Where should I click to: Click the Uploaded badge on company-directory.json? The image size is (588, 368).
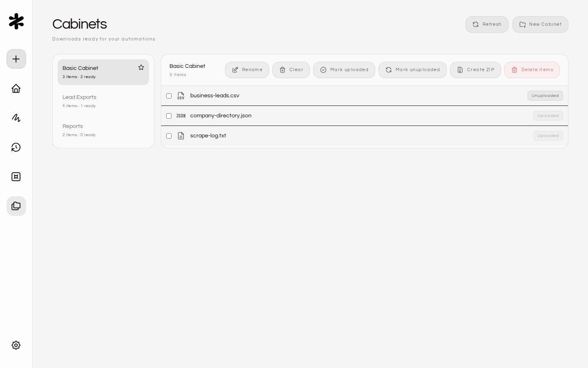pos(548,116)
